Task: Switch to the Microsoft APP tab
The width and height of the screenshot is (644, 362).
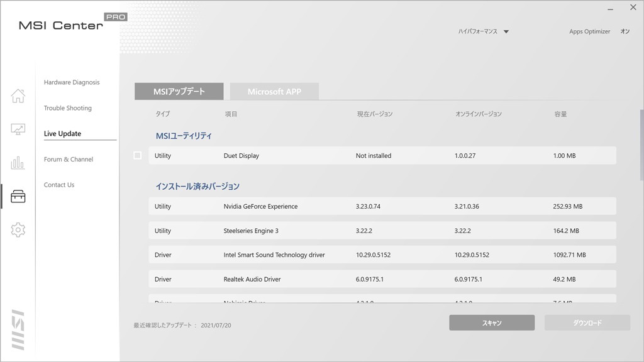Action: (x=274, y=92)
